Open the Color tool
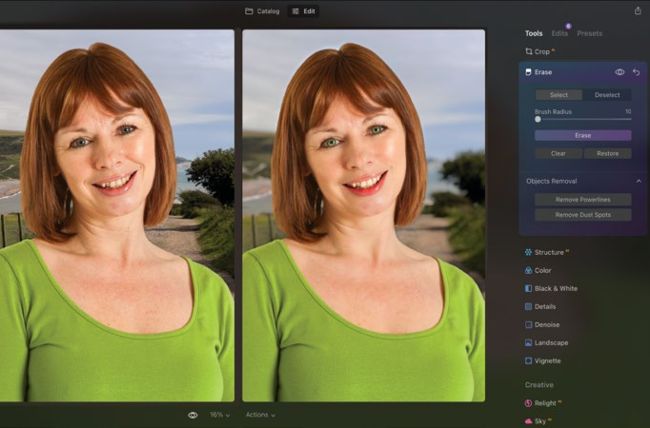 coord(542,270)
